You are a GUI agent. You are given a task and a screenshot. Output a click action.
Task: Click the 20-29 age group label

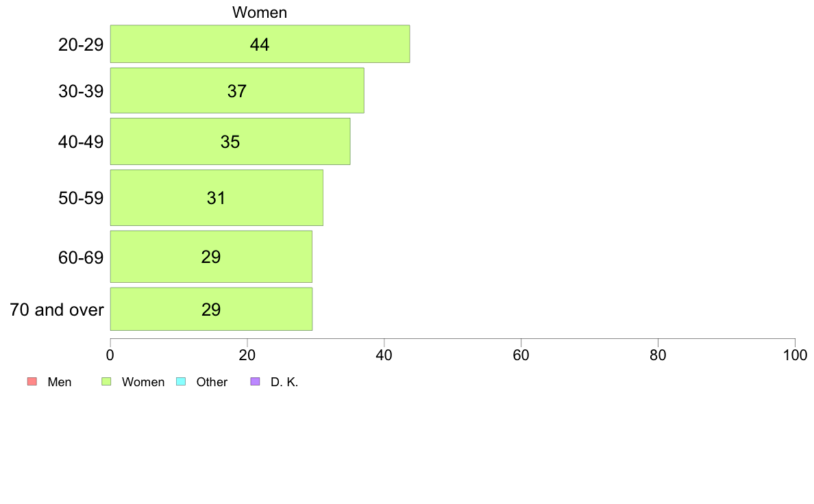click(x=81, y=45)
